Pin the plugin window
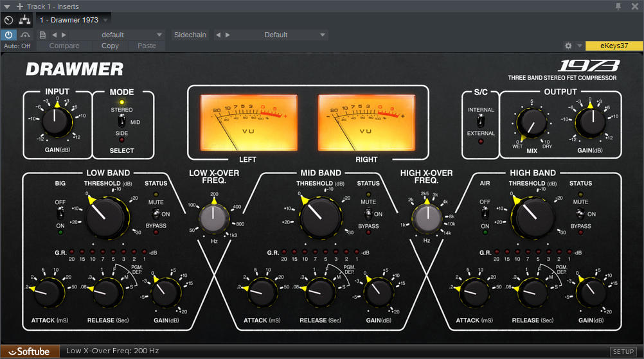 618,6
